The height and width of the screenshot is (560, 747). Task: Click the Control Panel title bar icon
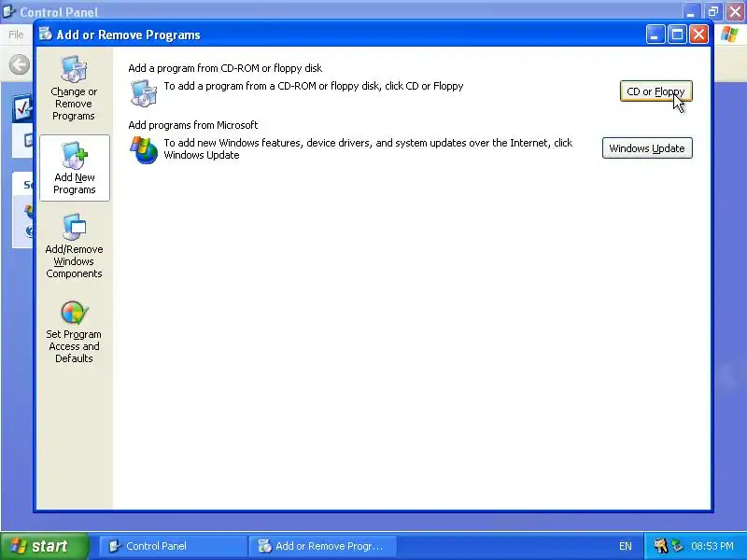pyautogui.click(x=8, y=11)
